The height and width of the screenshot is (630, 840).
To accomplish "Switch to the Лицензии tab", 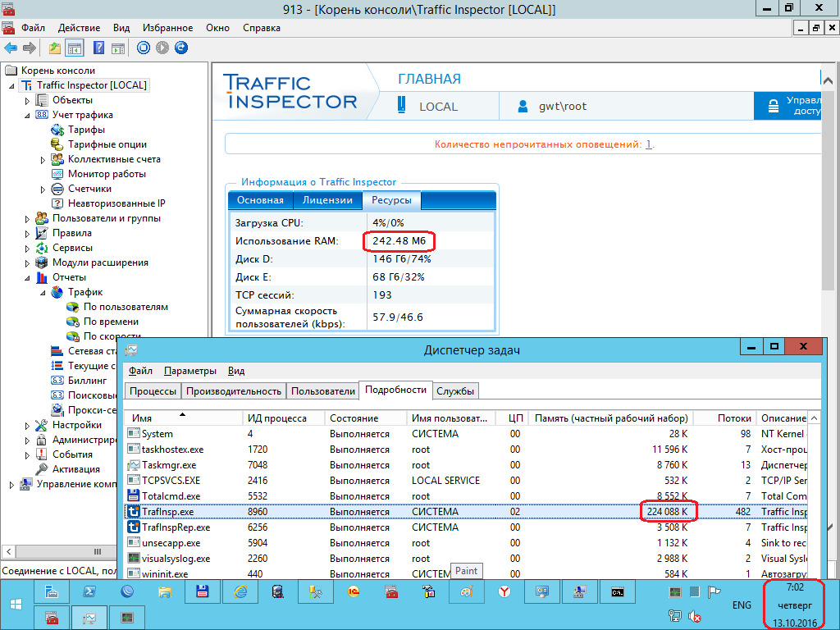I will [x=327, y=200].
